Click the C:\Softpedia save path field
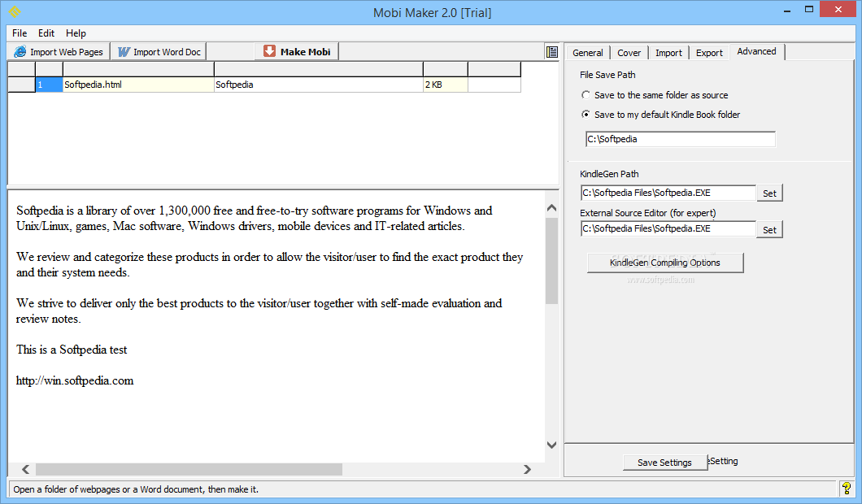The height and width of the screenshot is (504, 862). (x=681, y=139)
